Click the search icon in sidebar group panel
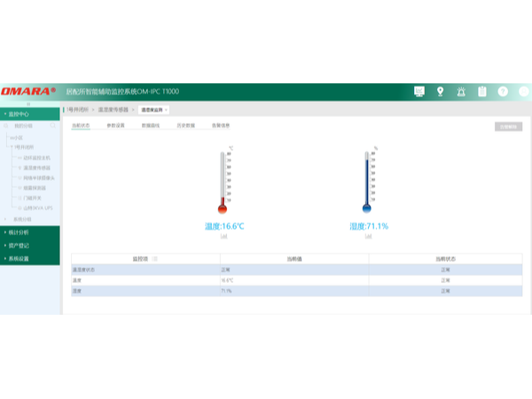 click(53, 126)
